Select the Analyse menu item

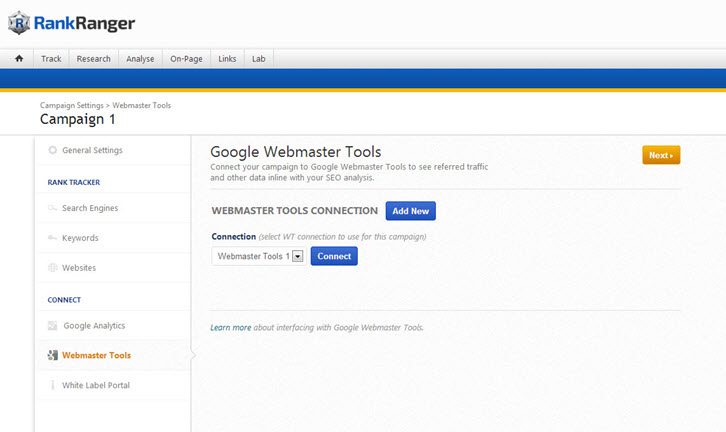coord(140,59)
